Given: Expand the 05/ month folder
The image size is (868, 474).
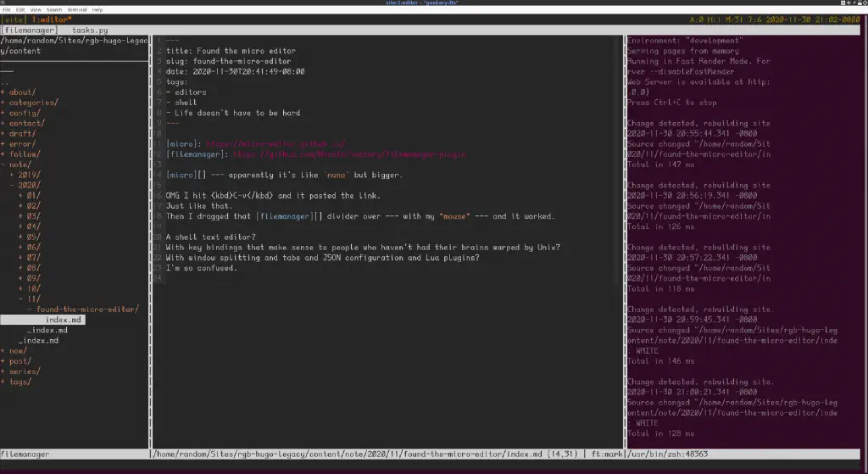Looking at the screenshot, I should pos(30,237).
